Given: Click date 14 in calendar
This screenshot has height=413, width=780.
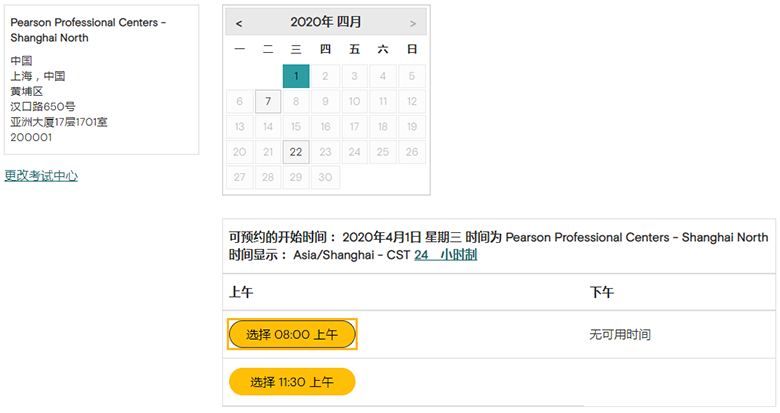Looking at the screenshot, I should click(x=268, y=127).
